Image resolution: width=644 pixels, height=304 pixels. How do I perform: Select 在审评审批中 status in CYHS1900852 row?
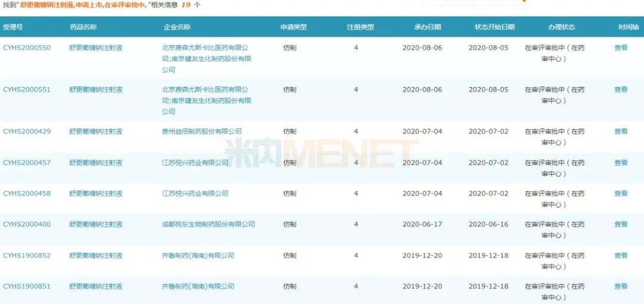click(555, 261)
